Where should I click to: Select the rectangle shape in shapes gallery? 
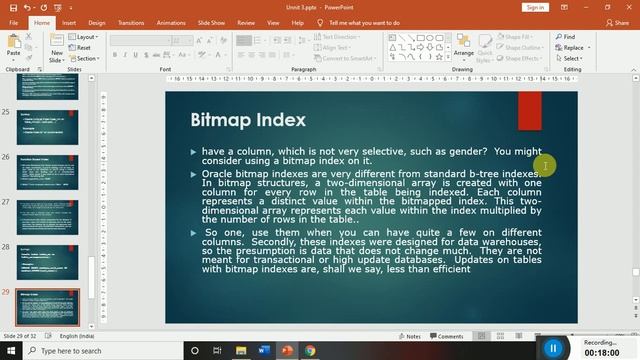tap(420, 38)
